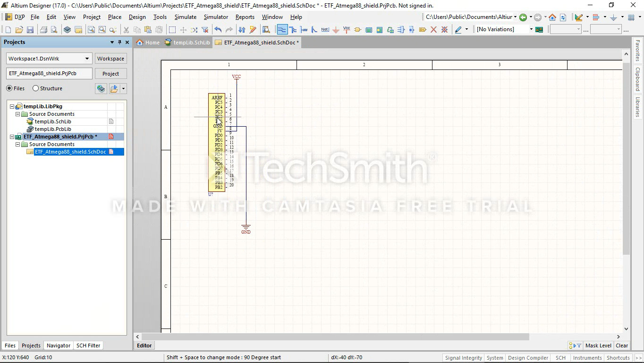Click the Undo arrow icon
644x363 pixels.
[x=218, y=30]
